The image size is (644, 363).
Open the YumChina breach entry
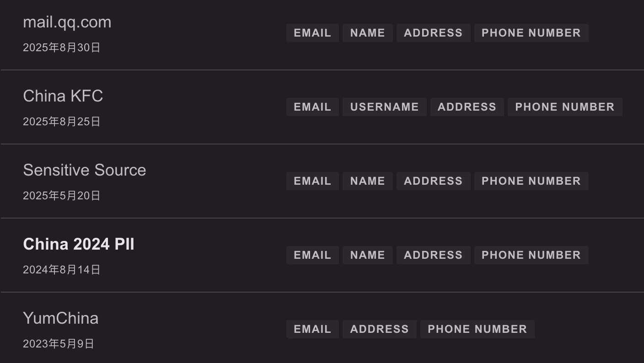tap(60, 318)
